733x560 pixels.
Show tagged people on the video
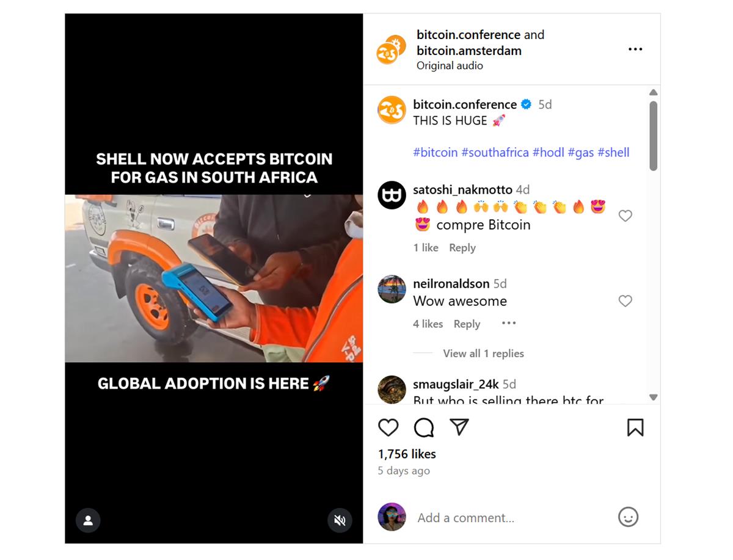pyautogui.click(x=88, y=520)
